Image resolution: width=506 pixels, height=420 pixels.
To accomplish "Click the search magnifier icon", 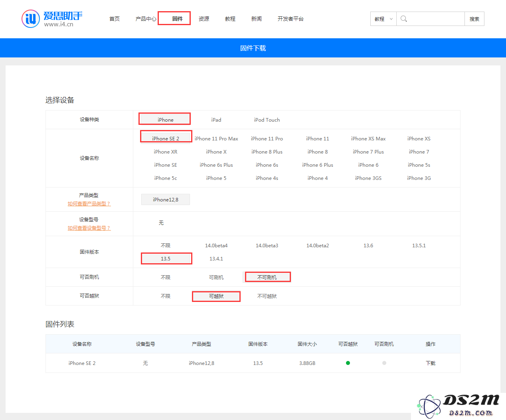I will pyautogui.click(x=404, y=19).
